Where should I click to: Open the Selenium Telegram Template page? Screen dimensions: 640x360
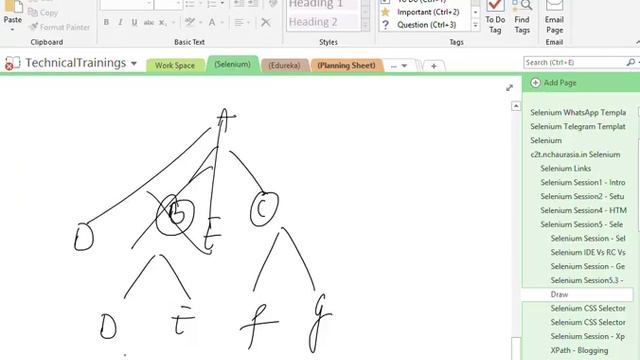click(x=578, y=127)
